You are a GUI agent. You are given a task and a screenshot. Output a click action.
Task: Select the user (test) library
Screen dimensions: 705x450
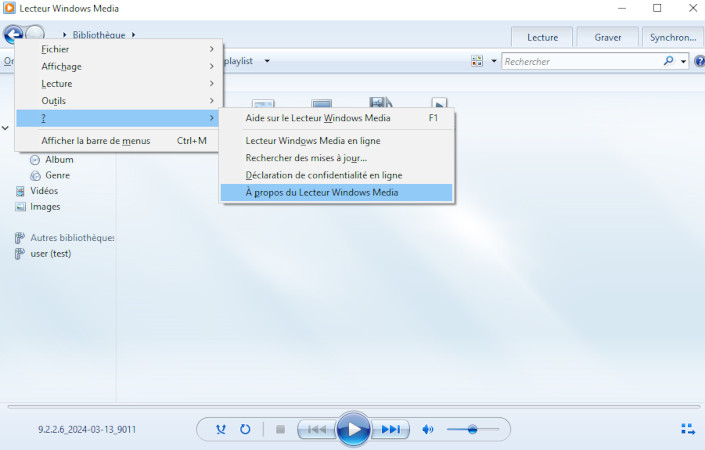(x=50, y=254)
